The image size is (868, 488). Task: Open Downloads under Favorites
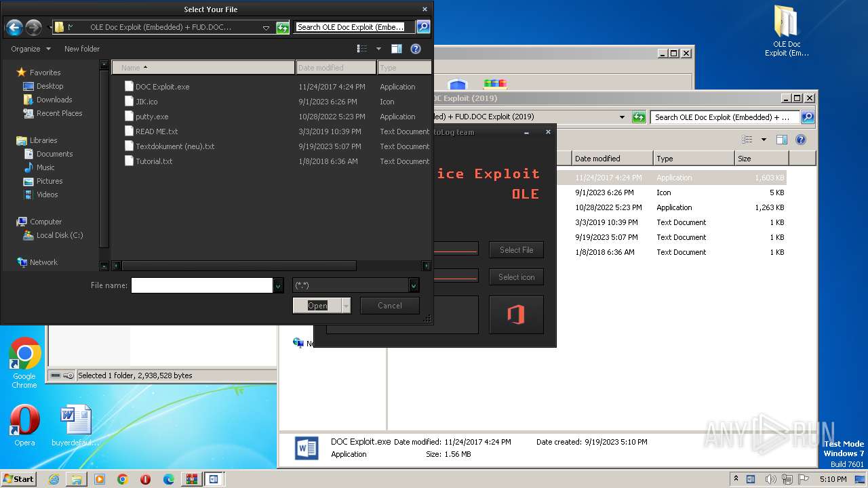[47, 100]
